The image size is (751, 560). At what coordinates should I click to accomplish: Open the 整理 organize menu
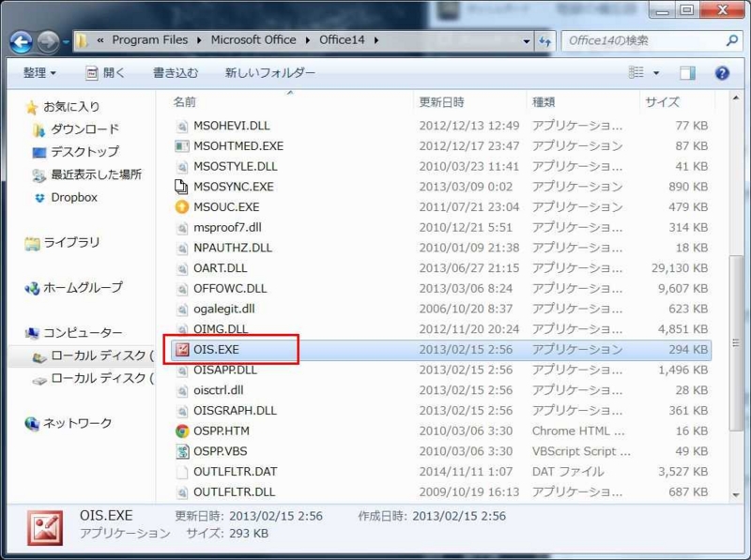click(39, 73)
